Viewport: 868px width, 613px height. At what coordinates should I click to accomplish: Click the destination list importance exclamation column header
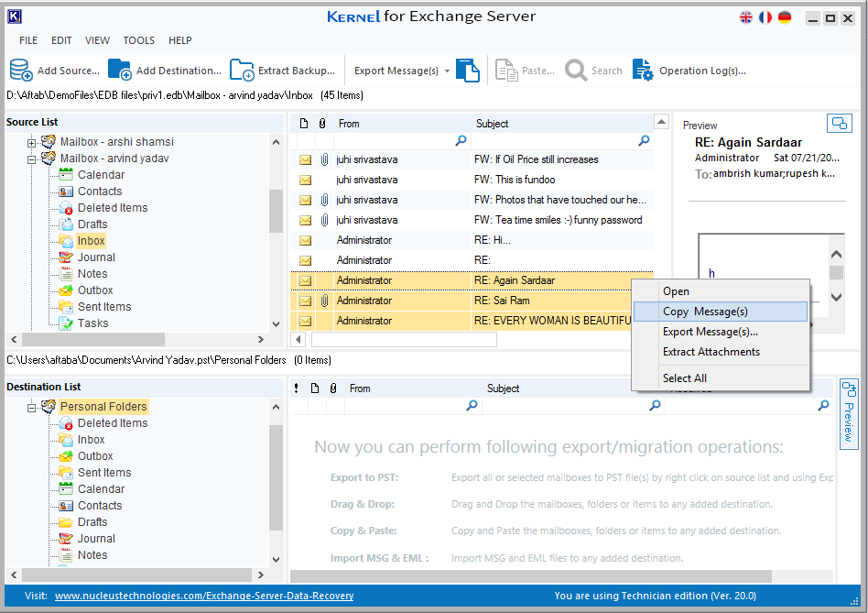point(297,389)
